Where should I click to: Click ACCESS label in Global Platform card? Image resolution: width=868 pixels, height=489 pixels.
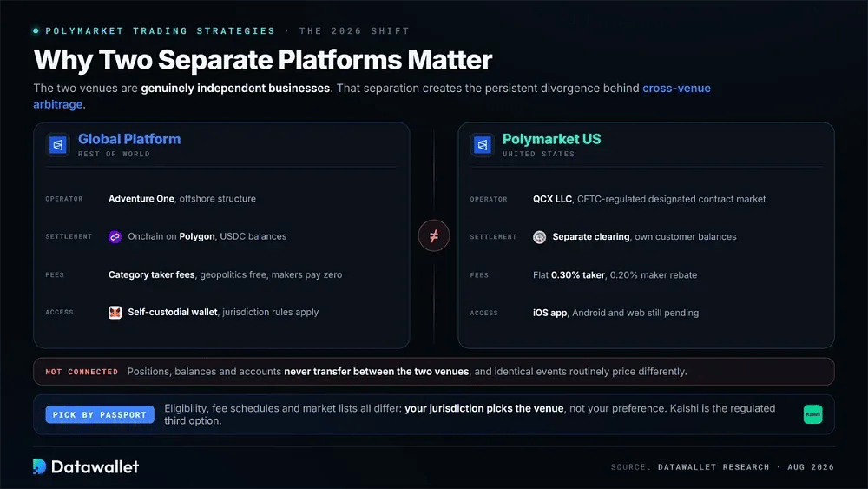pos(59,313)
